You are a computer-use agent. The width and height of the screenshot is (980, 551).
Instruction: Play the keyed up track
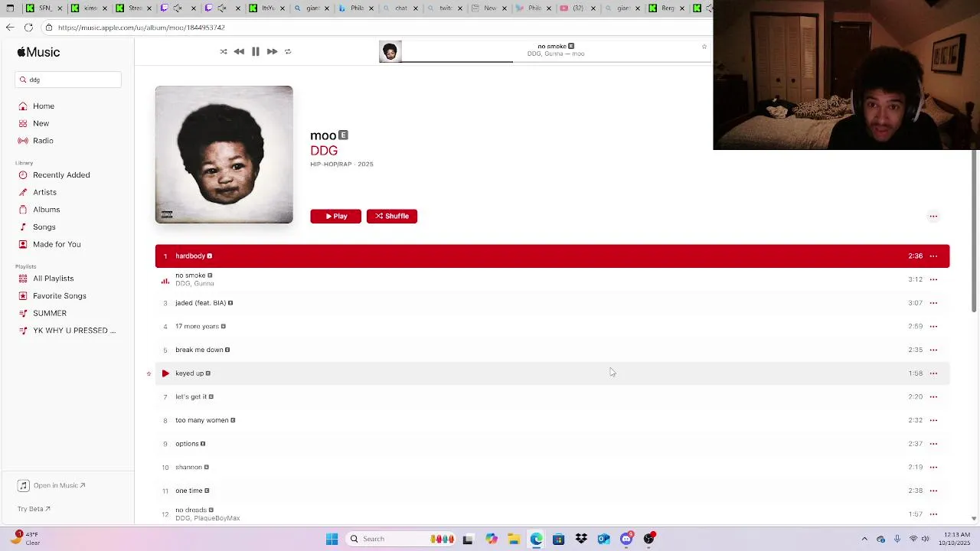coord(165,373)
